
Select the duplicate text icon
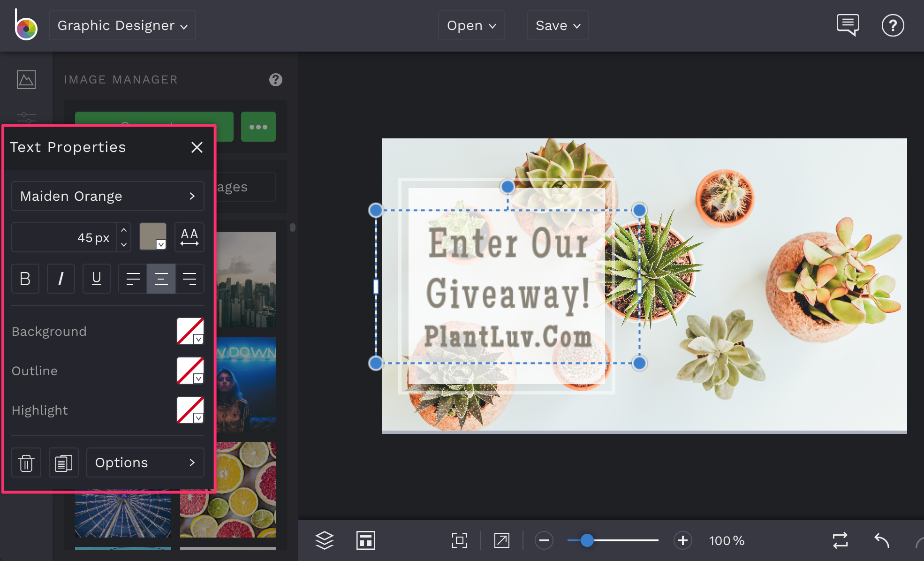coord(64,462)
